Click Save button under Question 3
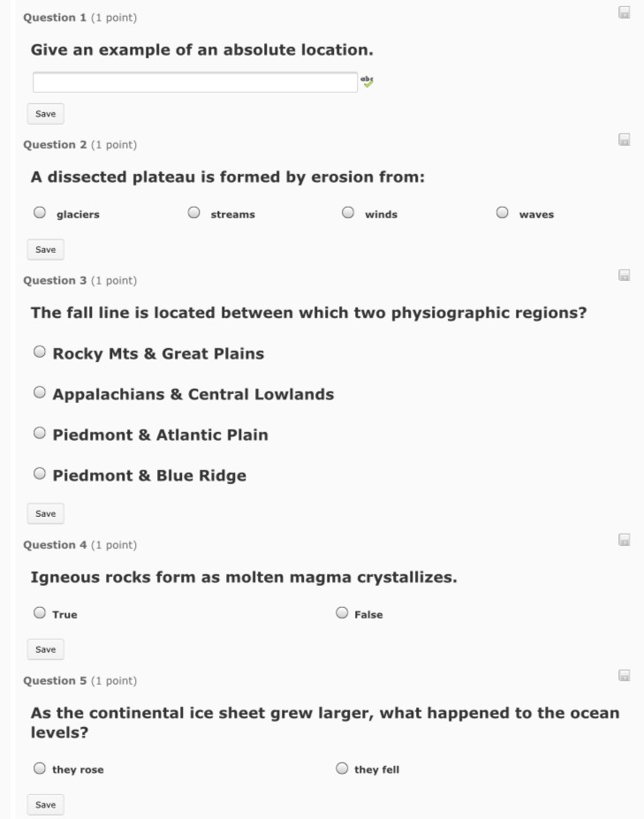This screenshot has width=644, height=819. [x=45, y=514]
